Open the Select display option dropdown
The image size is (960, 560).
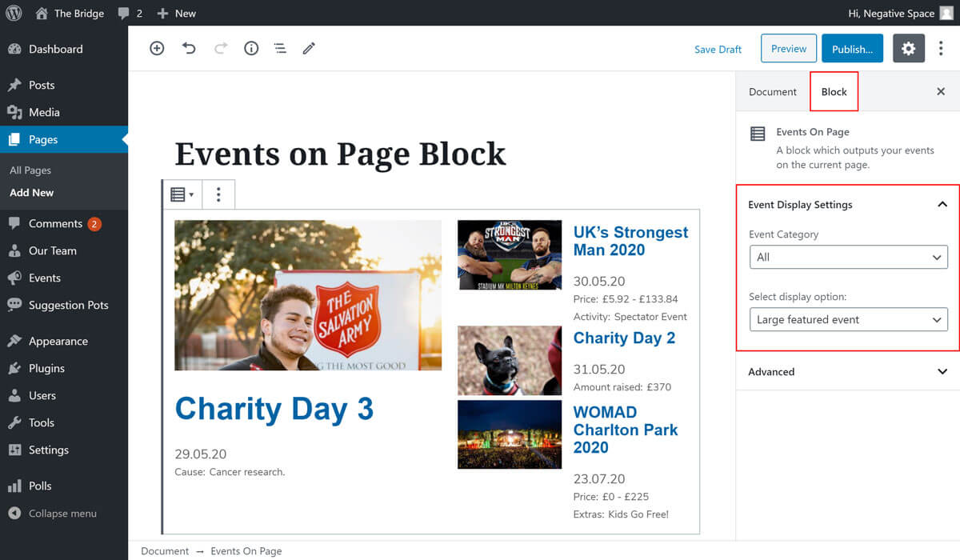point(848,320)
